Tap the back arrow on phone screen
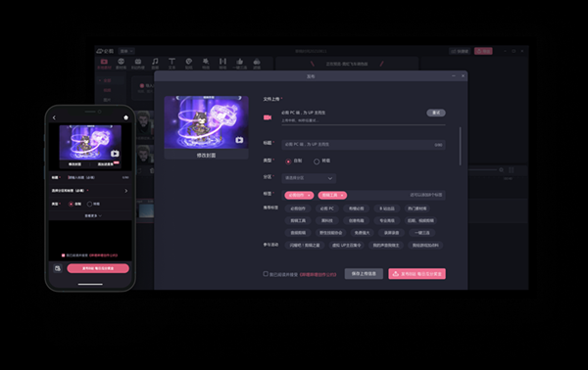Screen dimensions: 588x370 click(54, 117)
